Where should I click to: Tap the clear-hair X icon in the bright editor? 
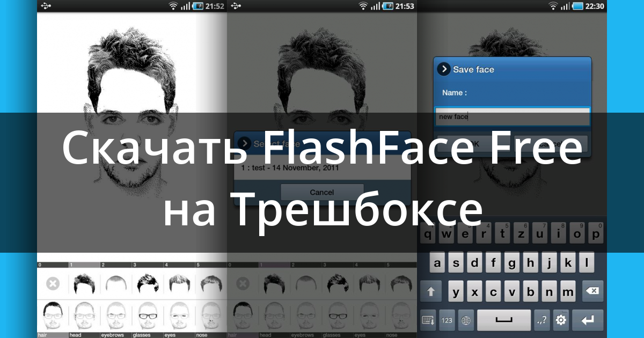tap(53, 284)
